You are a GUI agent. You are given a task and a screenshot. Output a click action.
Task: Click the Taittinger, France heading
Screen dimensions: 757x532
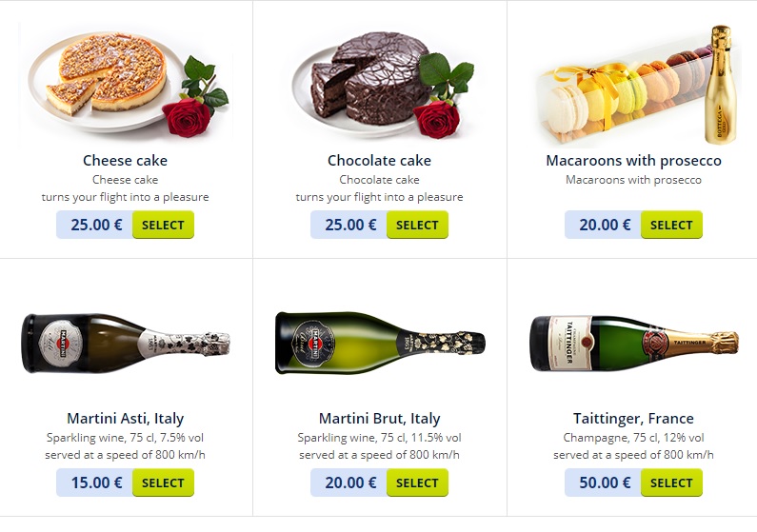[633, 418]
